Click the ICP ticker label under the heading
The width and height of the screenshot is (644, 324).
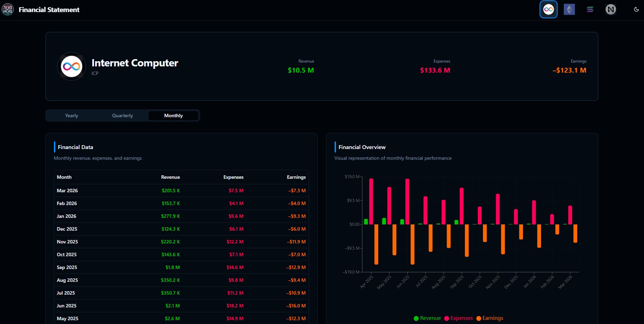(x=95, y=73)
